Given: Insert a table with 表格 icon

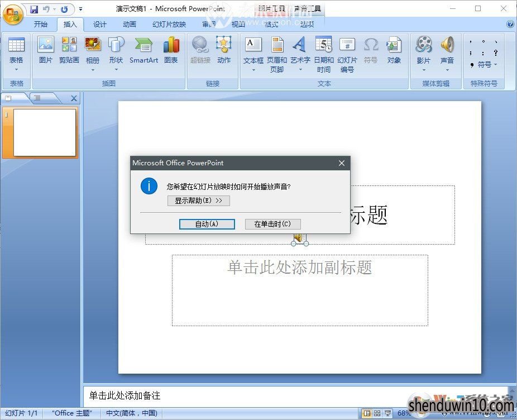Looking at the screenshot, I should tap(16, 45).
